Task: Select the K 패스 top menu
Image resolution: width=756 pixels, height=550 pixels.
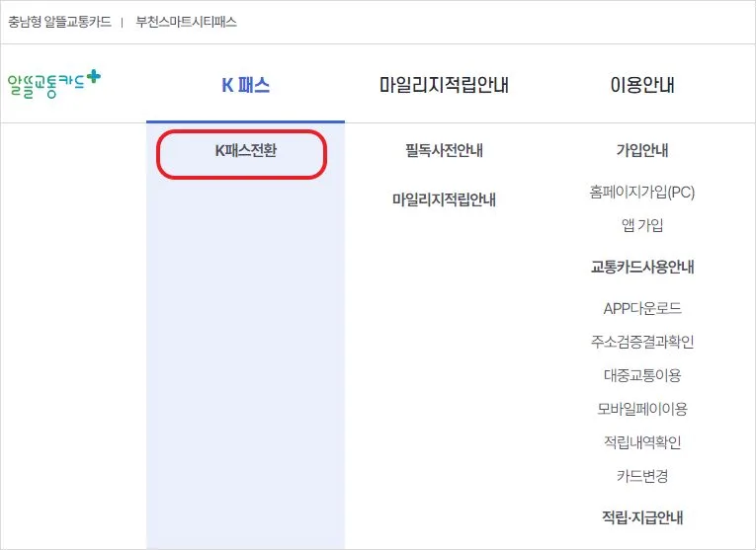Action: (x=245, y=85)
